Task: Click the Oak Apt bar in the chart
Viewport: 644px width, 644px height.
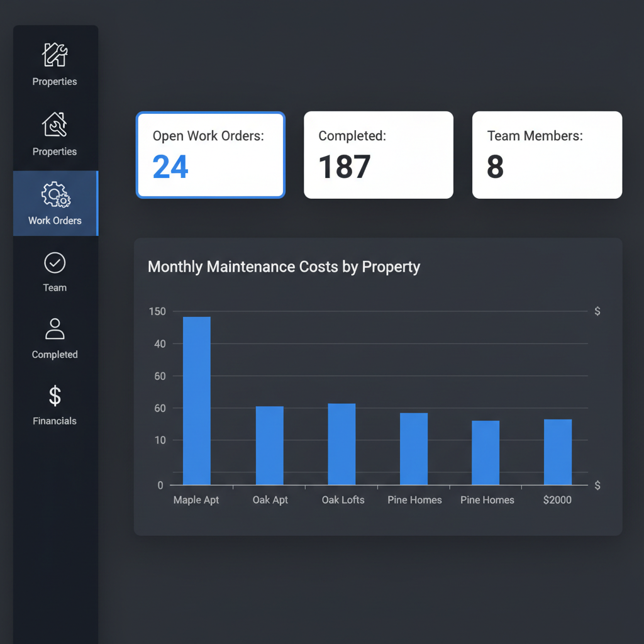Action: 269,446
